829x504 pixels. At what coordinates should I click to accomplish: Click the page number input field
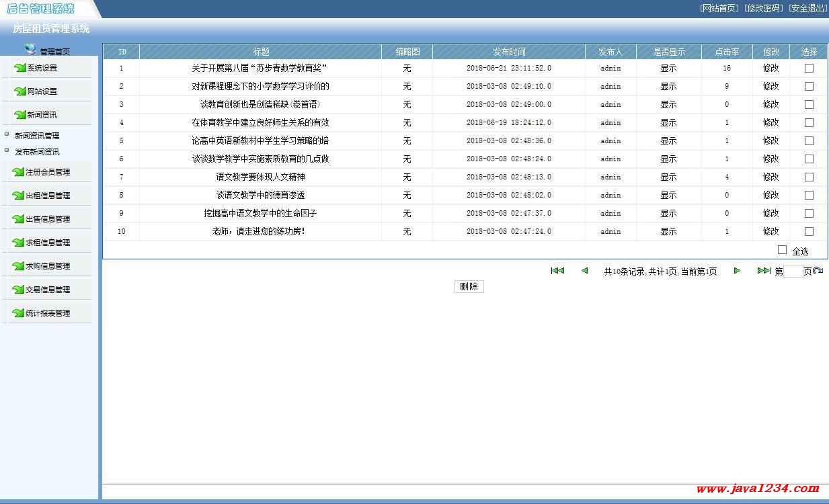pyautogui.click(x=793, y=271)
